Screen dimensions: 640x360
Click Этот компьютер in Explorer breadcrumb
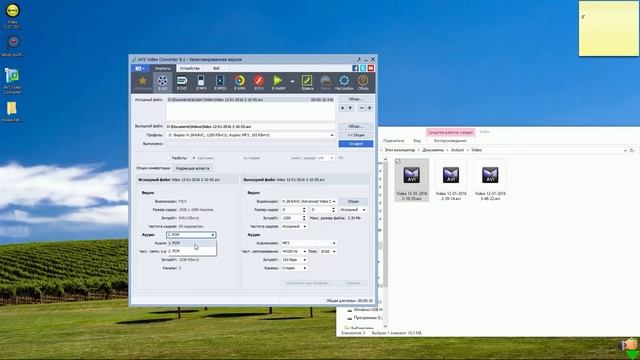click(400, 150)
